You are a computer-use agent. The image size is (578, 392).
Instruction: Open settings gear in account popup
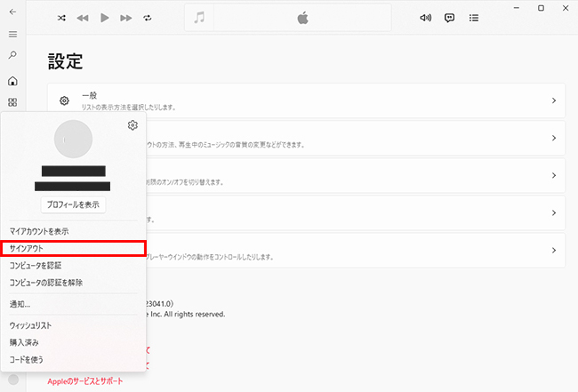[x=132, y=125]
